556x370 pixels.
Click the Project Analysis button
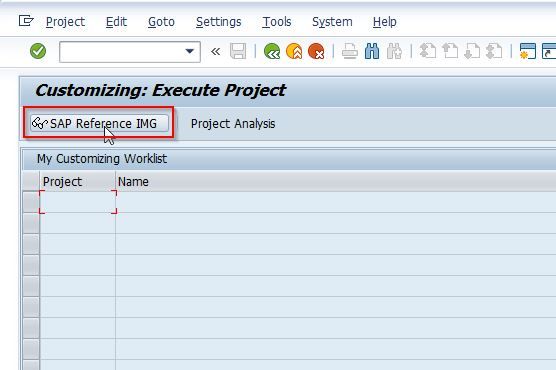[233, 123]
